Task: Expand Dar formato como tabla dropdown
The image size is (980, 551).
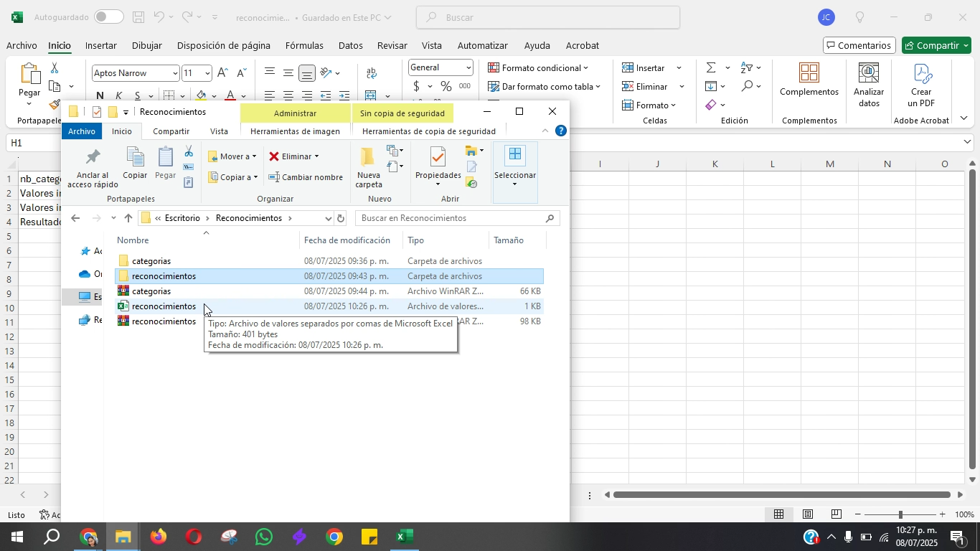Action: coord(598,87)
